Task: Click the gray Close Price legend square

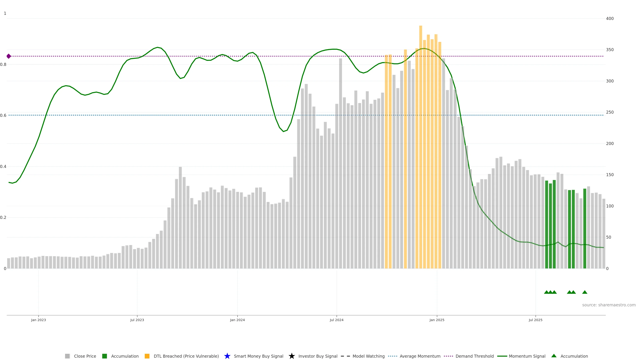Action: coord(67,356)
